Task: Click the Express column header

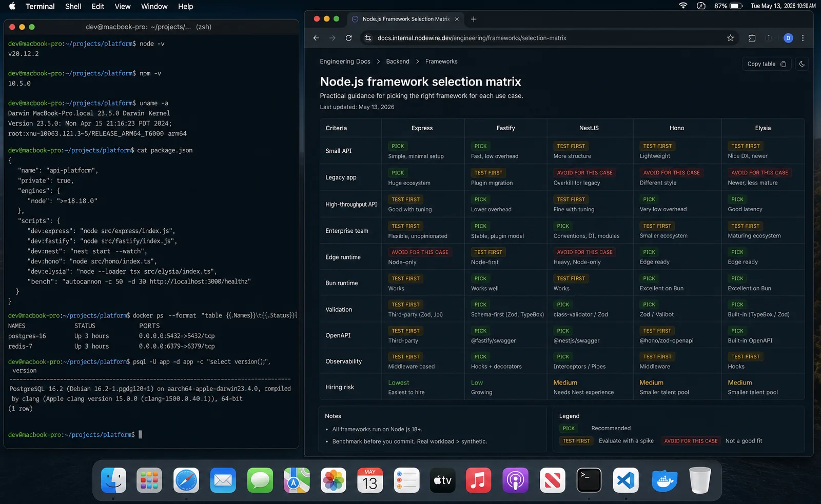Action: (x=422, y=128)
